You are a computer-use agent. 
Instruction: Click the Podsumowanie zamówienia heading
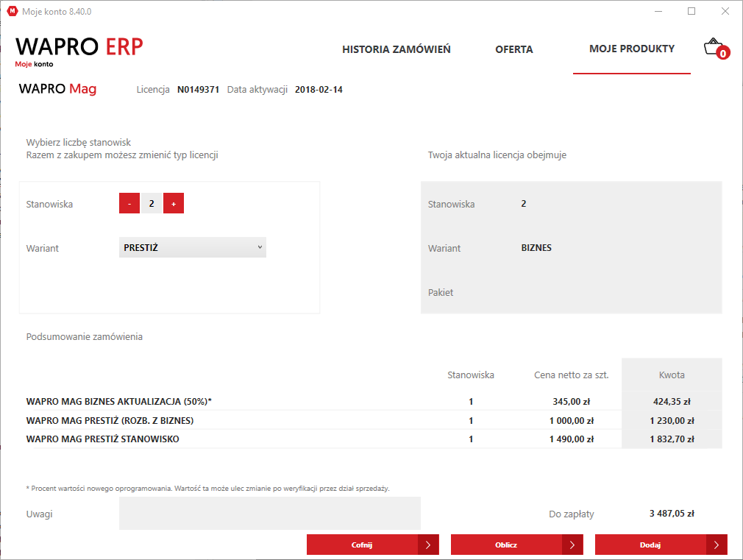(85, 337)
